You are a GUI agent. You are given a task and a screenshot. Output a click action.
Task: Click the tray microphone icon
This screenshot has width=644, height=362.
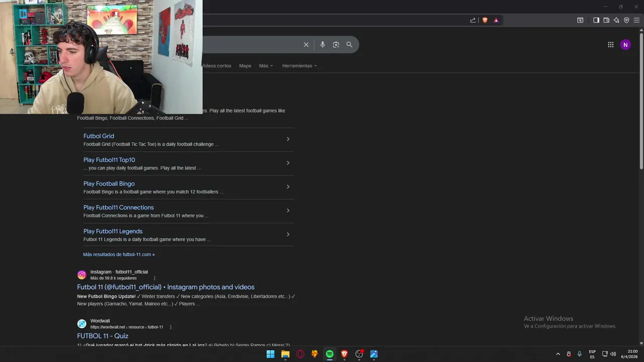580,354
